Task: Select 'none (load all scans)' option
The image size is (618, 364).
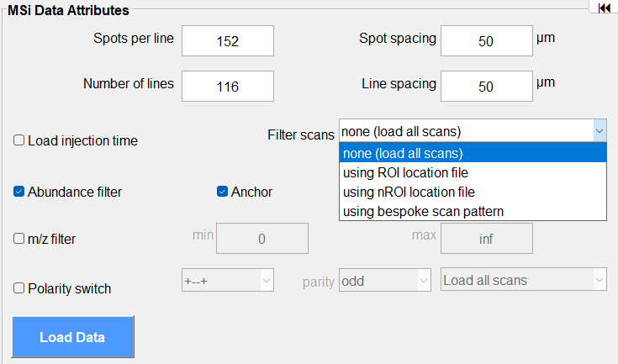Action: coord(472,153)
